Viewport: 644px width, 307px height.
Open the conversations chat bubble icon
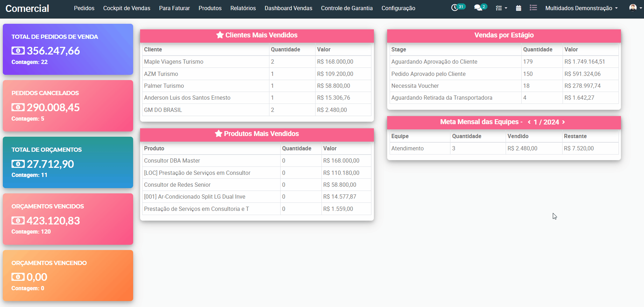(x=478, y=8)
